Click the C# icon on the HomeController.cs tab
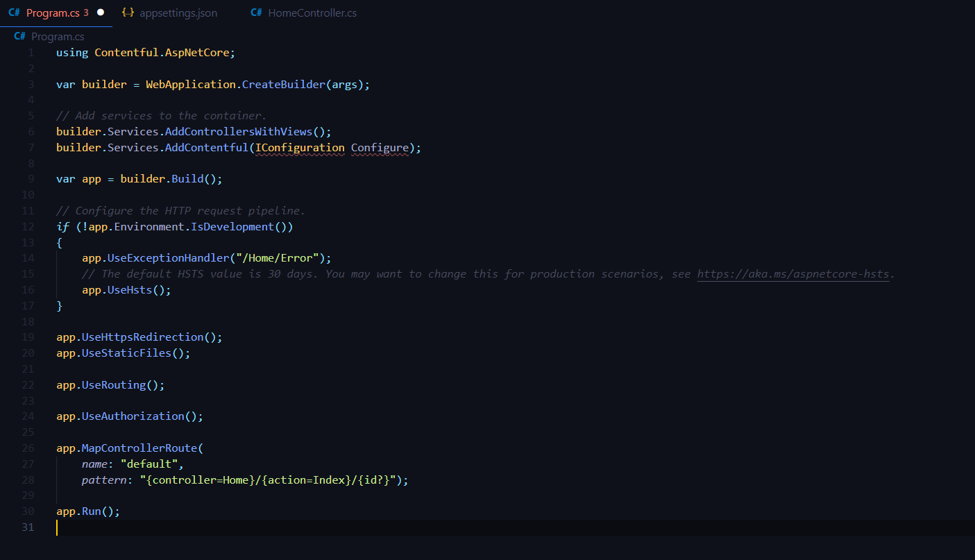The image size is (975, 560). pos(256,13)
